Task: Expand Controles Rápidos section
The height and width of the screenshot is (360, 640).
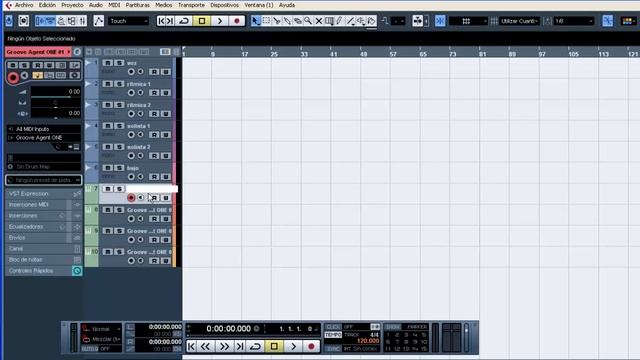Action: 44,271
